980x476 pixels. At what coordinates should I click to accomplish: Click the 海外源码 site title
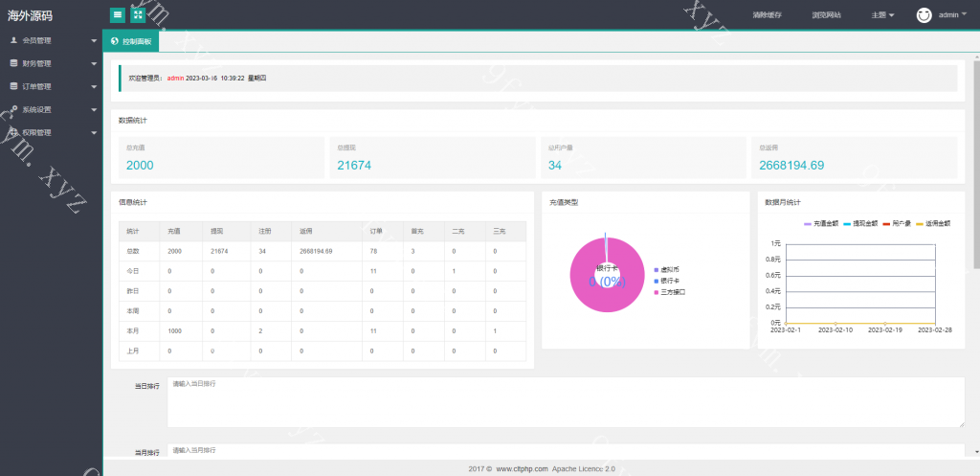(x=30, y=15)
